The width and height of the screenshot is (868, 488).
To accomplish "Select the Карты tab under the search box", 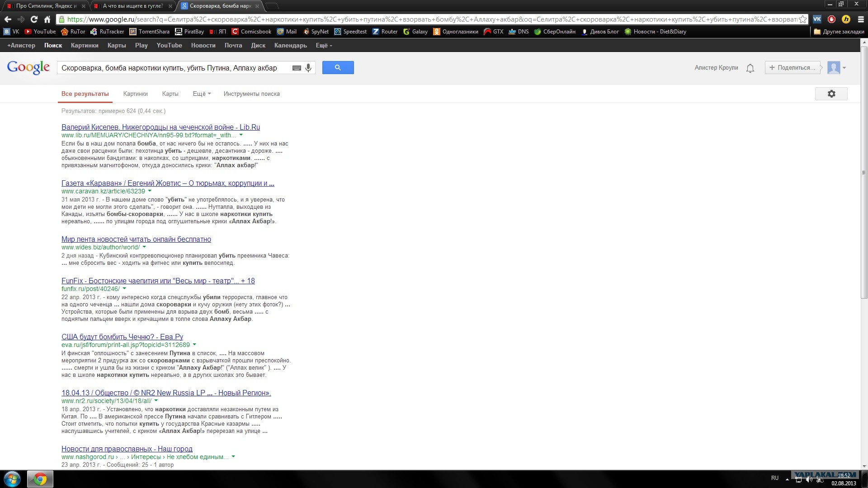I will (170, 94).
